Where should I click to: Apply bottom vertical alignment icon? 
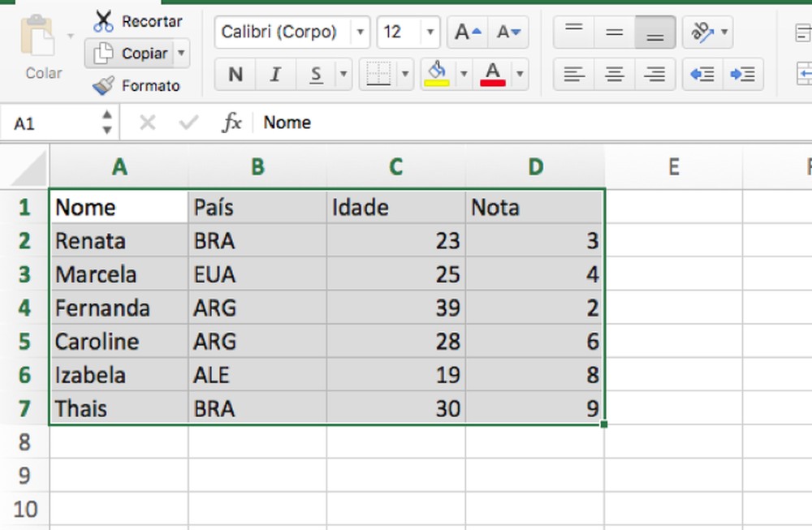(x=656, y=32)
